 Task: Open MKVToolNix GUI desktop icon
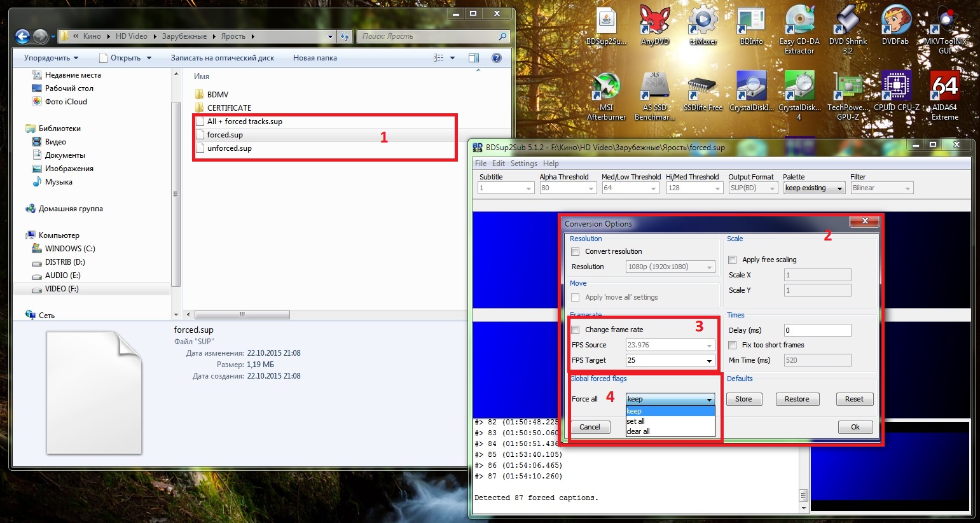(945, 30)
